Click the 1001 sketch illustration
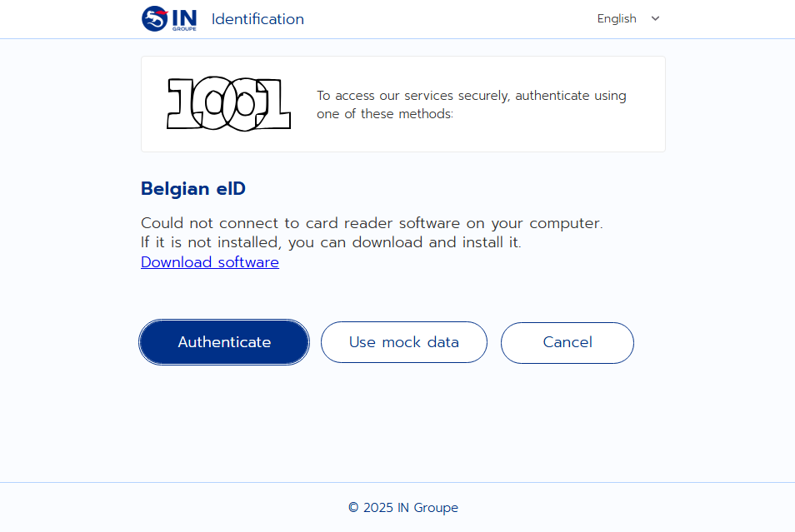 228,104
